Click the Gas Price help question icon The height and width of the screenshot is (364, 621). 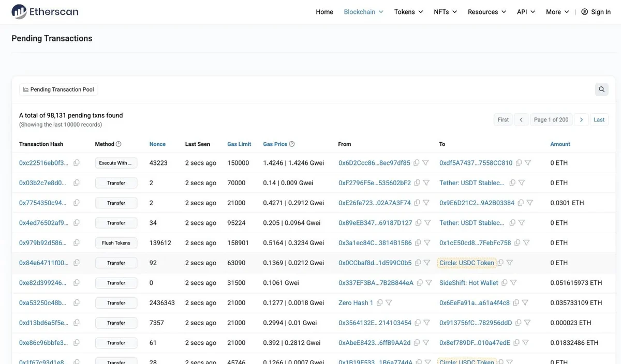(x=292, y=144)
